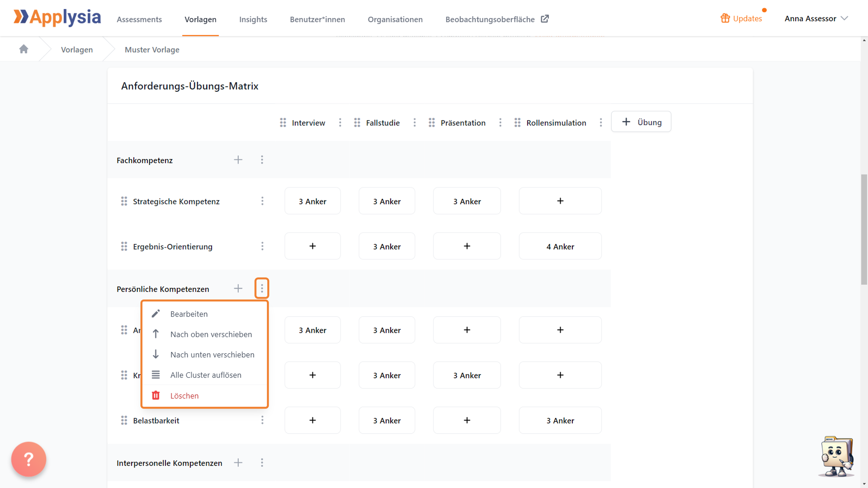Add requirement to Persönliche Kompetenzen with plus
The height and width of the screenshot is (488, 868).
[238, 288]
